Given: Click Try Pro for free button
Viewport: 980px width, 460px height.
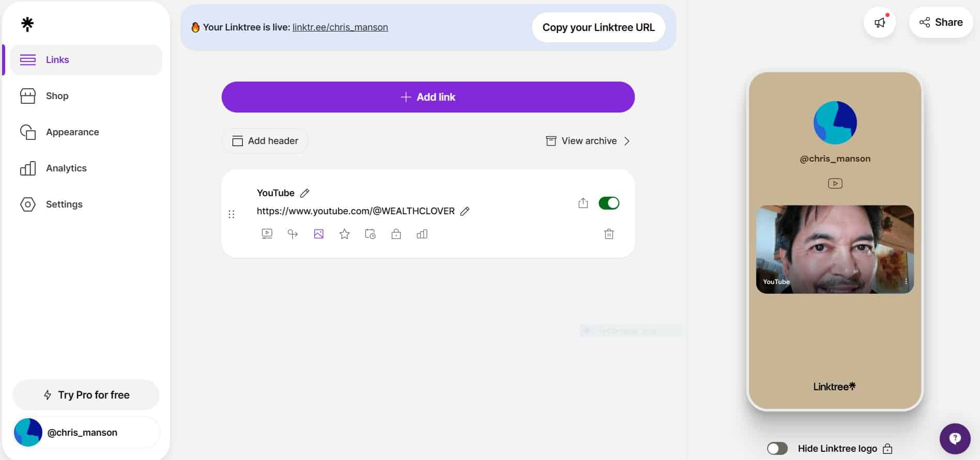Looking at the screenshot, I should pyautogui.click(x=86, y=395).
